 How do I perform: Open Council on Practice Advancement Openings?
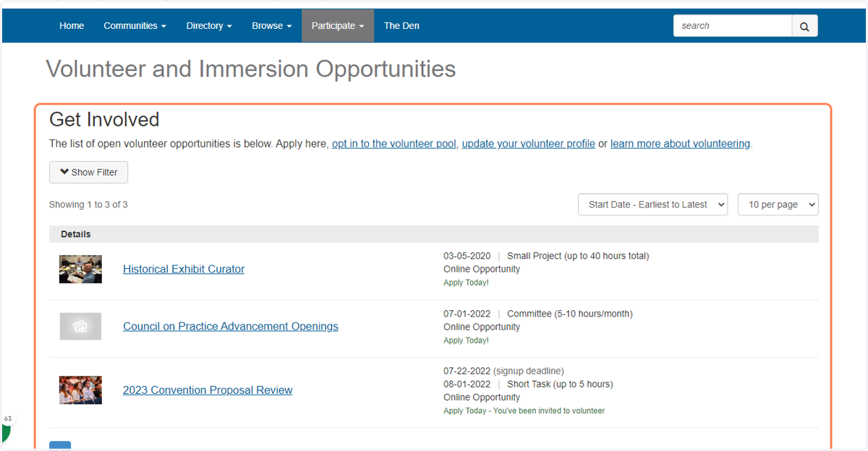coord(231,327)
